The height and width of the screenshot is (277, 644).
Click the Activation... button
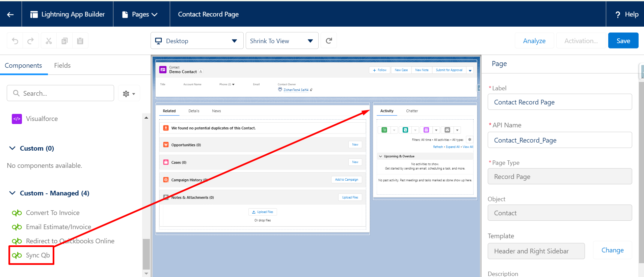[581, 41]
